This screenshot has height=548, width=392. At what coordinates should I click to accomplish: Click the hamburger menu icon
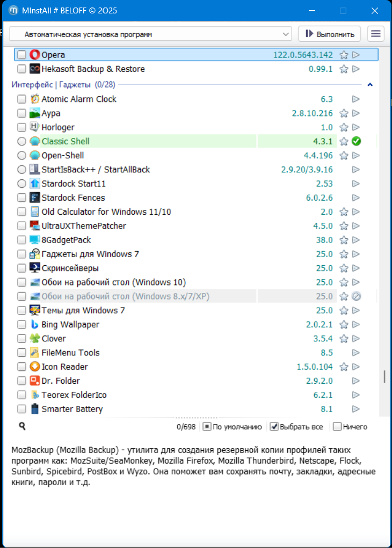pyautogui.click(x=376, y=34)
